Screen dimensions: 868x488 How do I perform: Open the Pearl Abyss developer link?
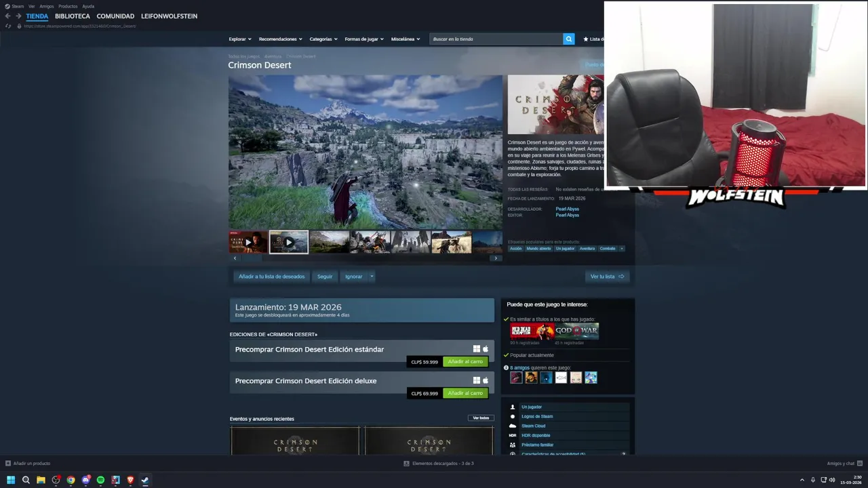[x=567, y=209]
